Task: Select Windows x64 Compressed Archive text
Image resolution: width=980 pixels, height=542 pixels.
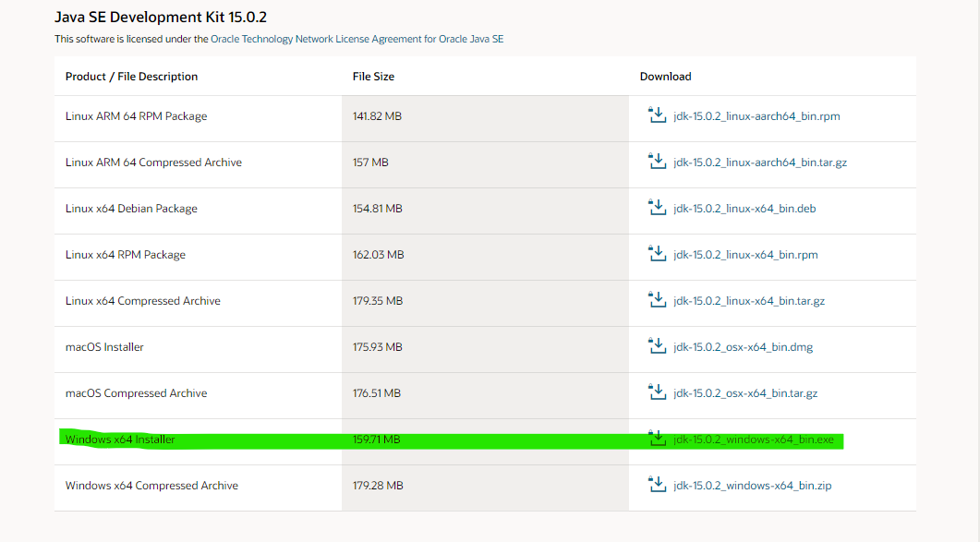Action: (151, 486)
